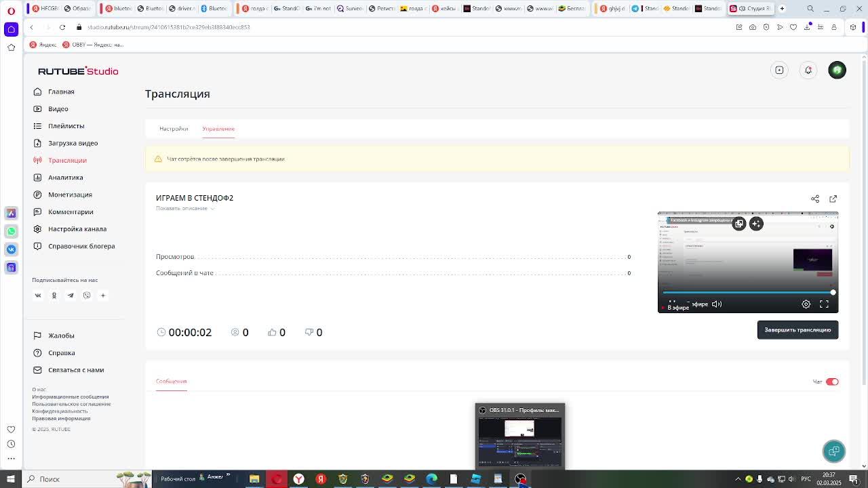Open the Telegram social link icon
Screen dimensions: 868x488
(71, 296)
